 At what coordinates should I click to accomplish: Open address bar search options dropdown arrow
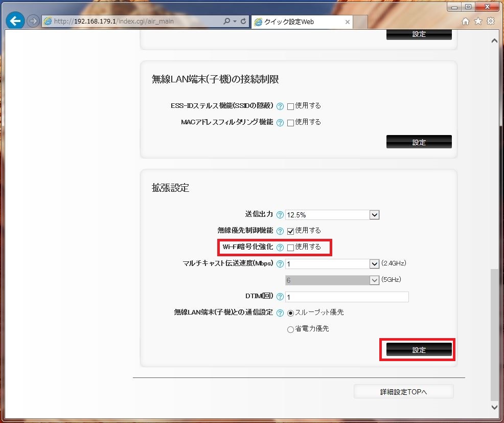pos(235,21)
